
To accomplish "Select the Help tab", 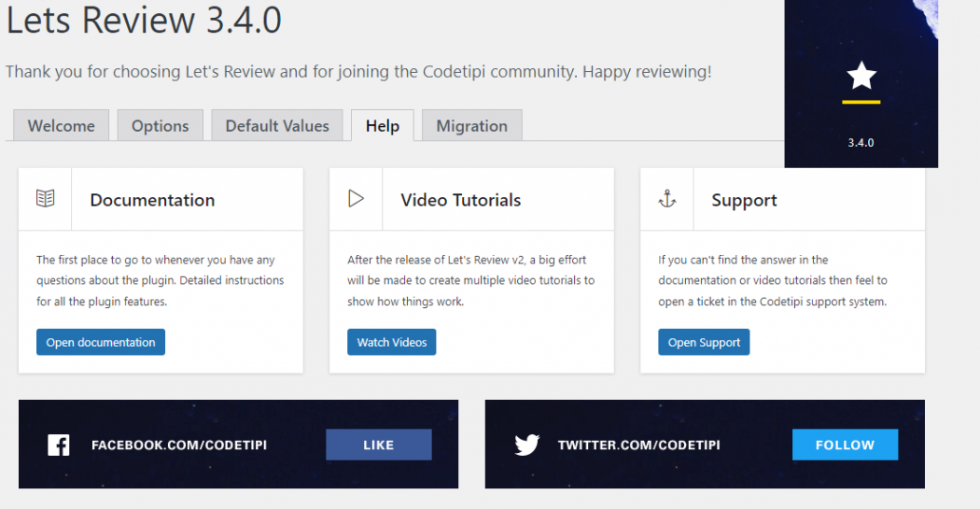I will coord(383,126).
